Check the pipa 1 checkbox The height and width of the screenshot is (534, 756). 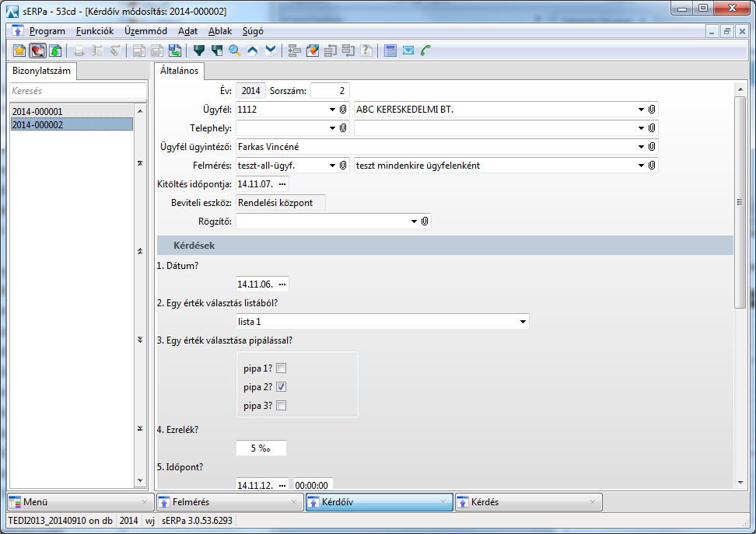coord(282,368)
